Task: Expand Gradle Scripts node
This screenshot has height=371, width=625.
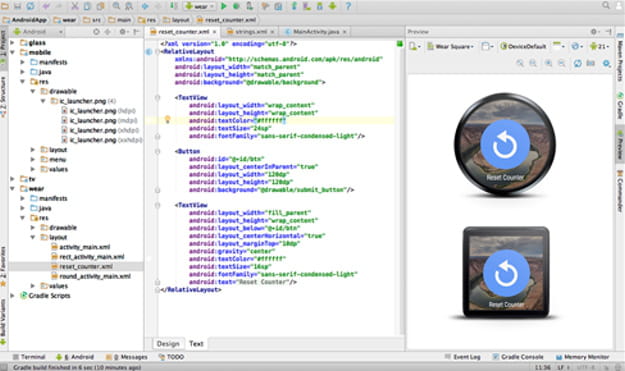Action: tap(12, 295)
